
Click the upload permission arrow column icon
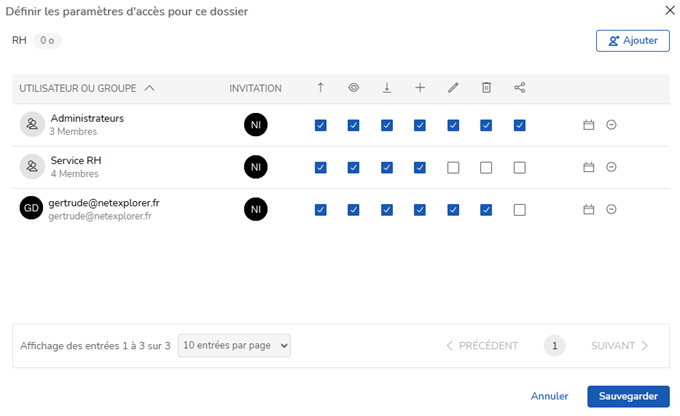[320, 88]
